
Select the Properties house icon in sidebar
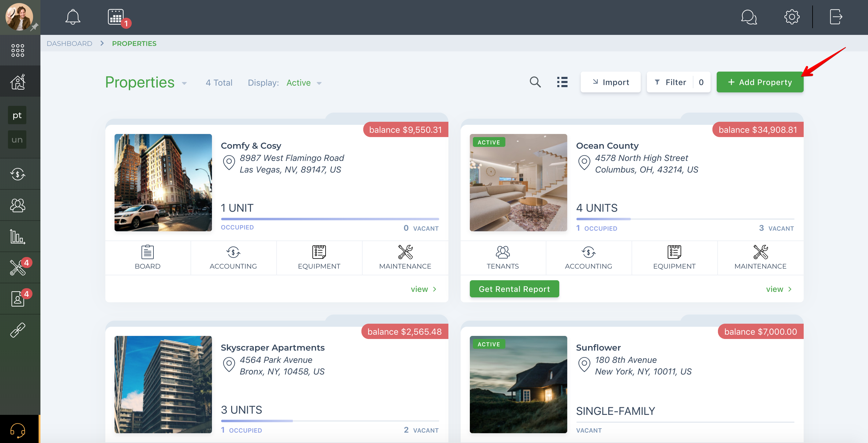(17, 81)
